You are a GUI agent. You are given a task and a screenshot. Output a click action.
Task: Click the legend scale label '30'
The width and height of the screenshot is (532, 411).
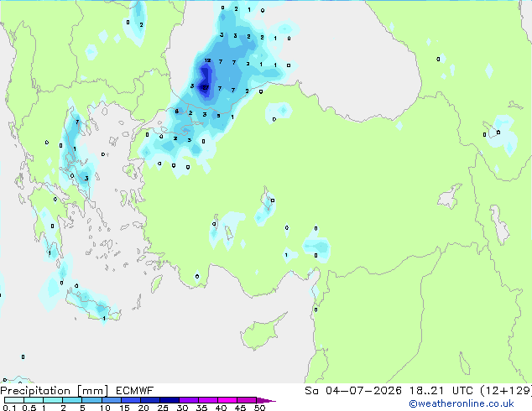[x=182, y=408]
